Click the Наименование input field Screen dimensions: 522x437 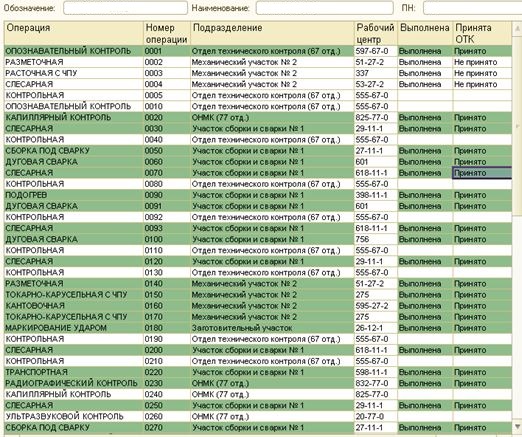click(x=325, y=8)
